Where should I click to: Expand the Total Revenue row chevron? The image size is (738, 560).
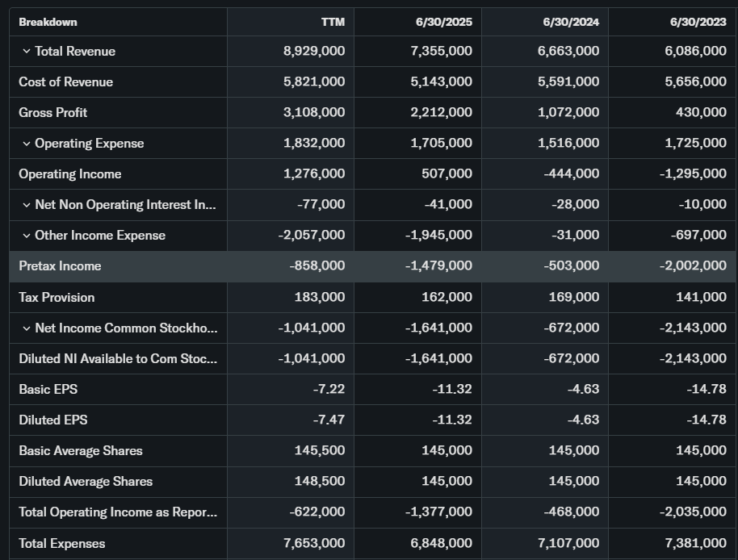pos(26,52)
